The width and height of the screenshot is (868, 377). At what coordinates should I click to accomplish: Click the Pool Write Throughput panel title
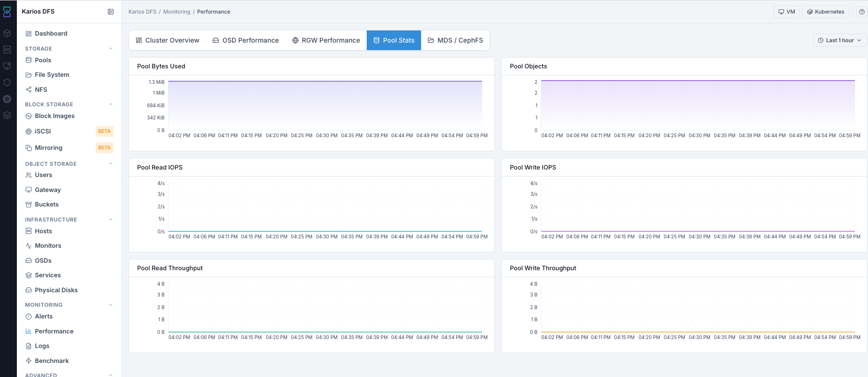543,268
